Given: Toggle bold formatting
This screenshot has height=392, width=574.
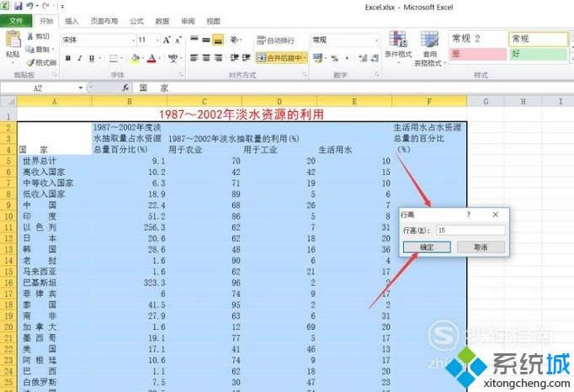Looking at the screenshot, I should [x=67, y=58].
